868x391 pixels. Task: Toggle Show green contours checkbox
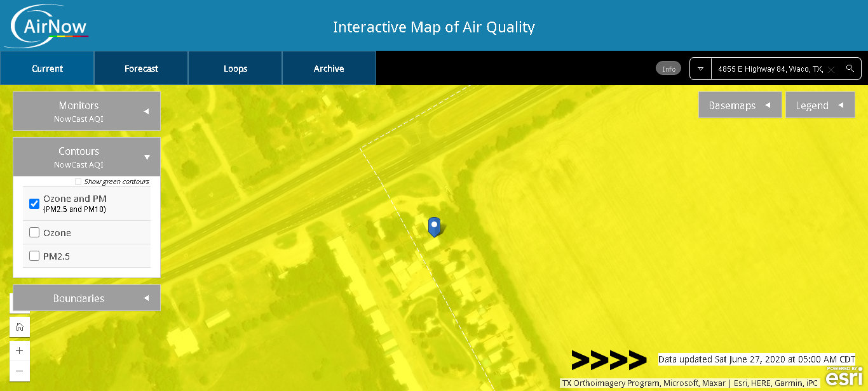(78, 182)
